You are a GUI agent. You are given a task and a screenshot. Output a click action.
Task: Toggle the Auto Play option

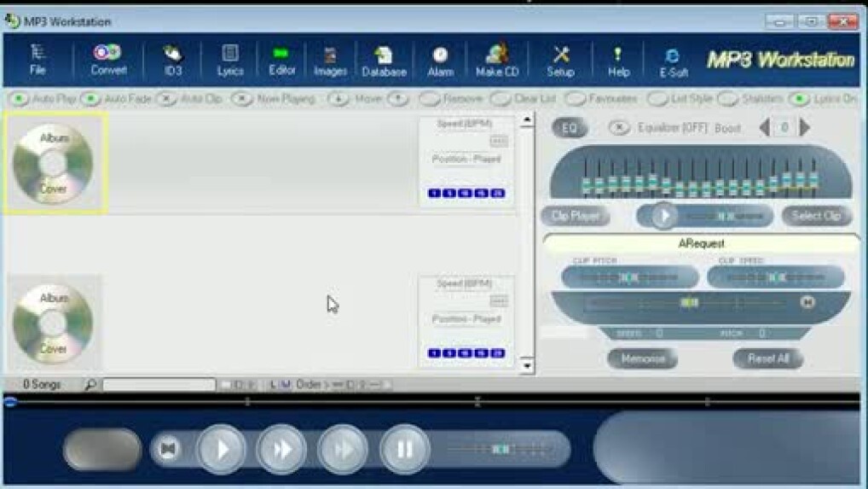[x=18, y=99]
